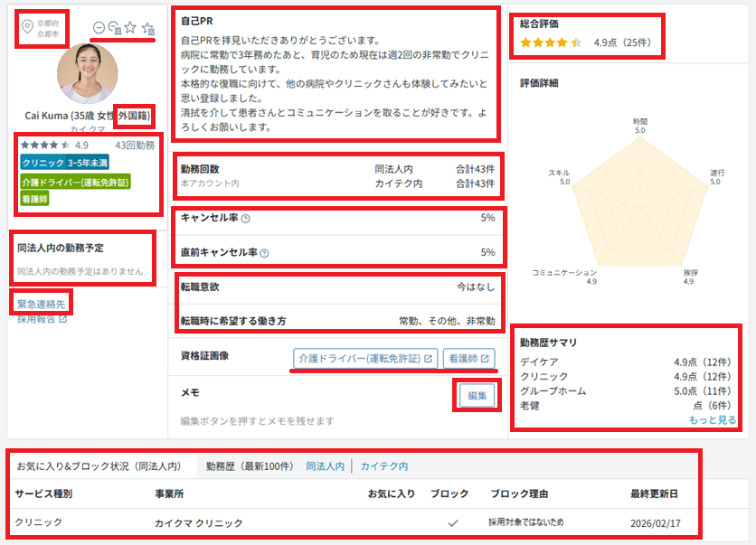Click the 老健 summary row
Screen dimensions: 756x545
pos(626,405)
